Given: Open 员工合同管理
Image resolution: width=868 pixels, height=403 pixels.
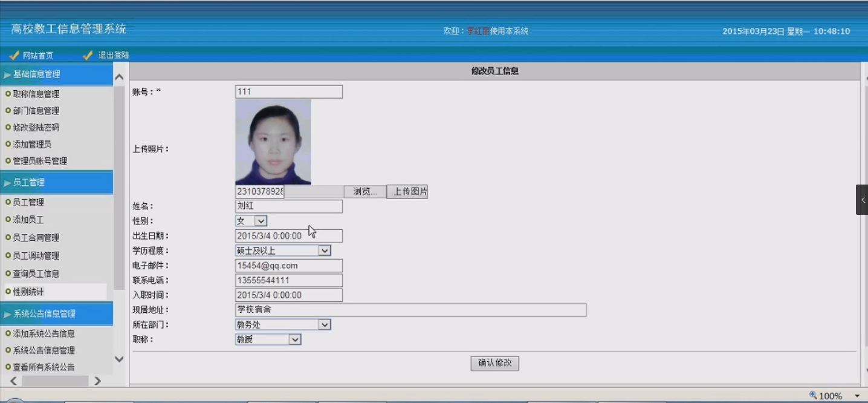Looking at the screenshot, I should [36, 238].
